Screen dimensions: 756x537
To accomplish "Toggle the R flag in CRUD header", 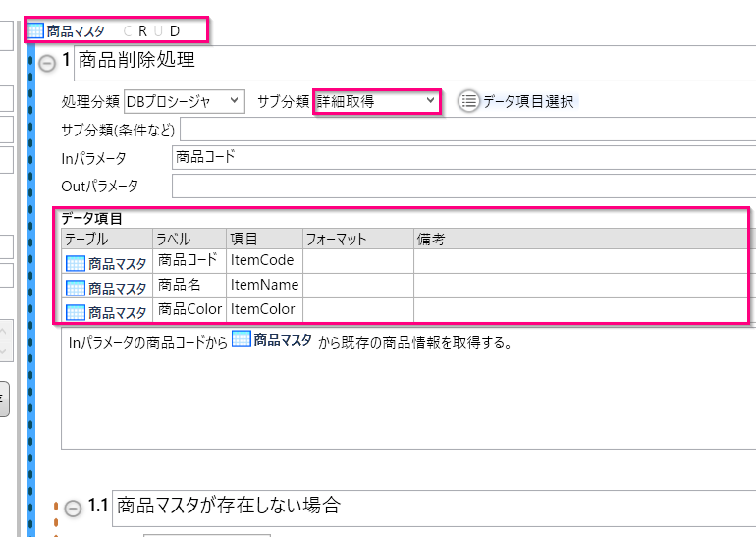I will (x=143, y=30).
